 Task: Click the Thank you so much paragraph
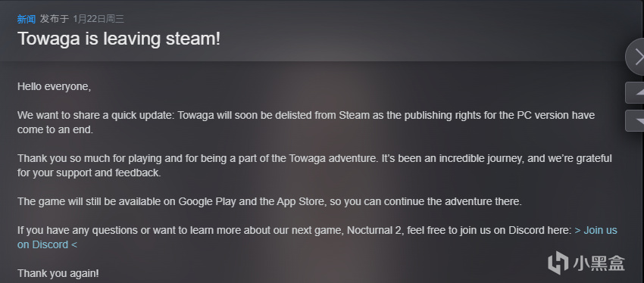(x=314, y=165)
